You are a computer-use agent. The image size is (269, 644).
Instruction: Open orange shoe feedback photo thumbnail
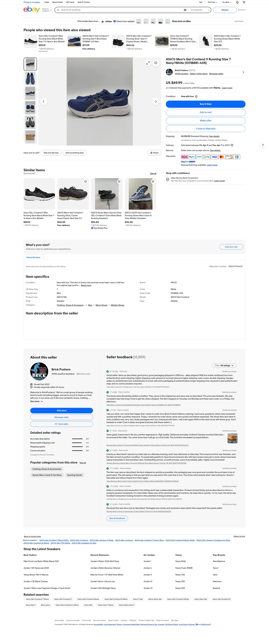click(x=232, y=438)
